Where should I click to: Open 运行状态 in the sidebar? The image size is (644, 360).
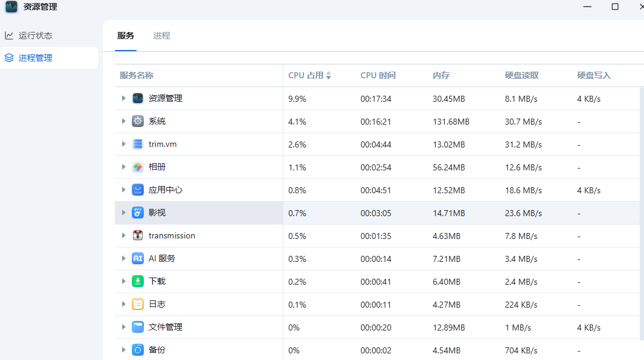click(49, 36)
